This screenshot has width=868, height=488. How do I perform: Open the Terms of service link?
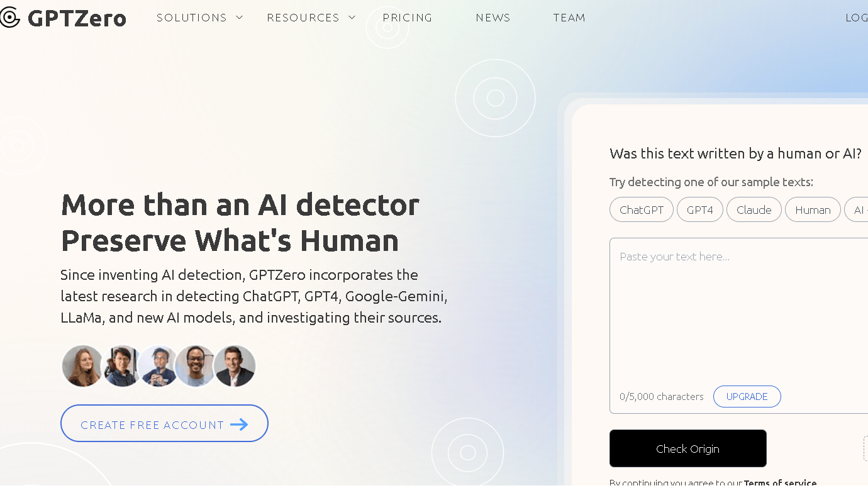[x=780, y=482]
